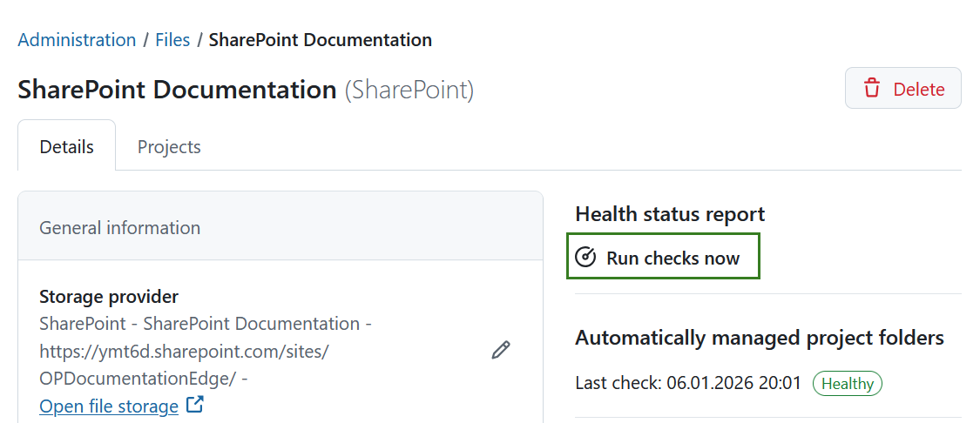Open the Administration breadcrumb link
980x423 pixels.
click(77, 40)
